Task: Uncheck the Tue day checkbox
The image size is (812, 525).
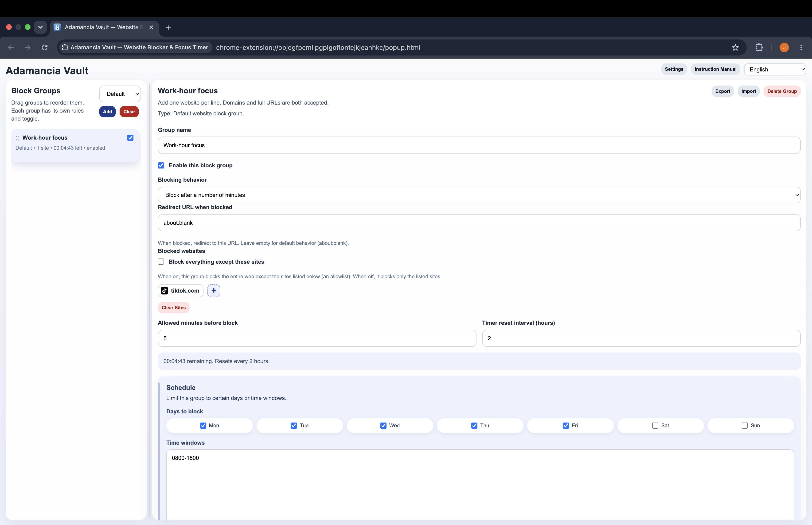Action: 294,425
